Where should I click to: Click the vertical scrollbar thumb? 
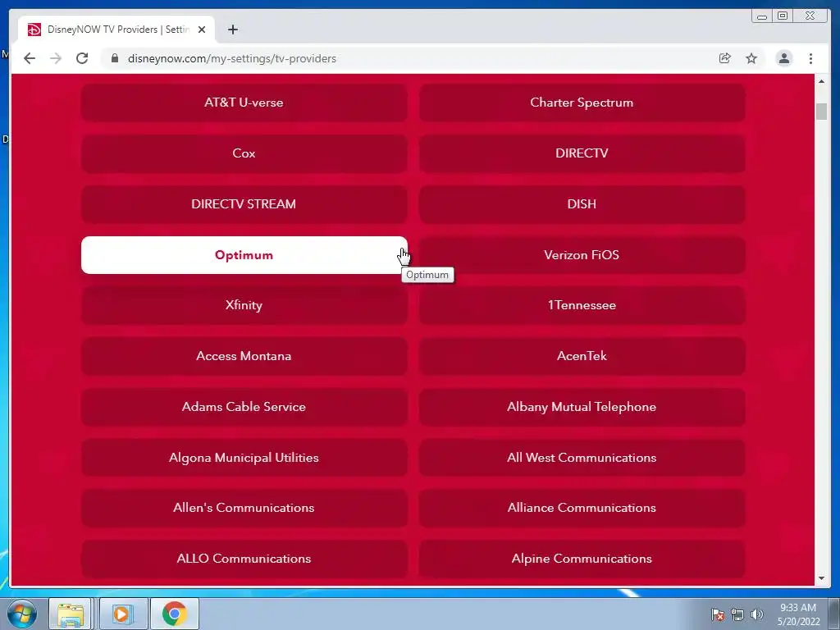[821, 112]
